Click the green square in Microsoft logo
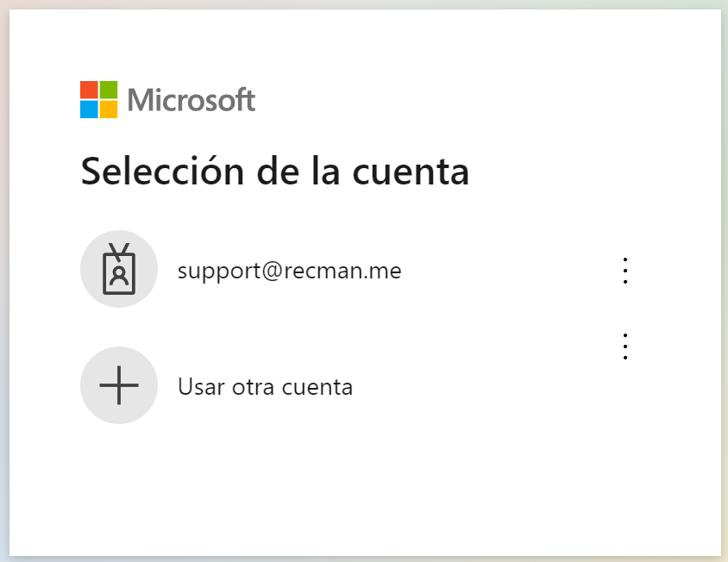Screen dimensions: 728x562 [109, 90]
